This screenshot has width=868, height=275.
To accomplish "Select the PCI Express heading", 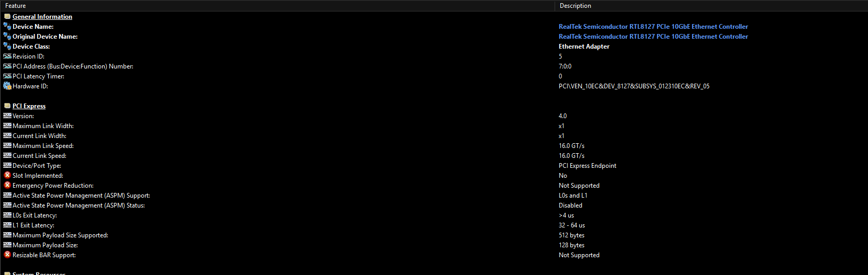I will tap(29, 106).
